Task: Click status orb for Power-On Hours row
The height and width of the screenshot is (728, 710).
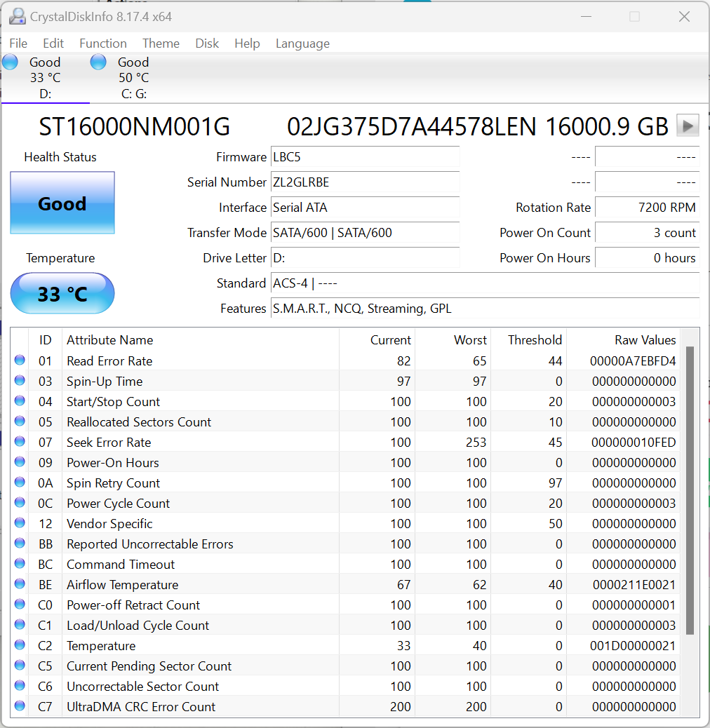Action: coord(20,462)
